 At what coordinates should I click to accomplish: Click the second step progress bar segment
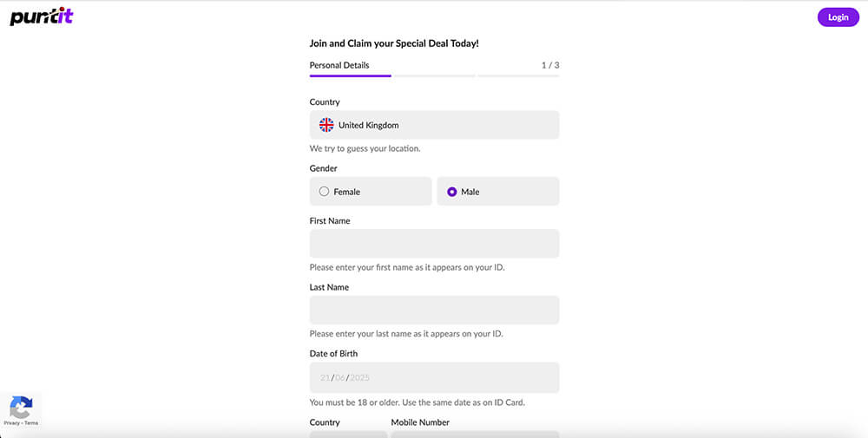(x=435, y=75)
